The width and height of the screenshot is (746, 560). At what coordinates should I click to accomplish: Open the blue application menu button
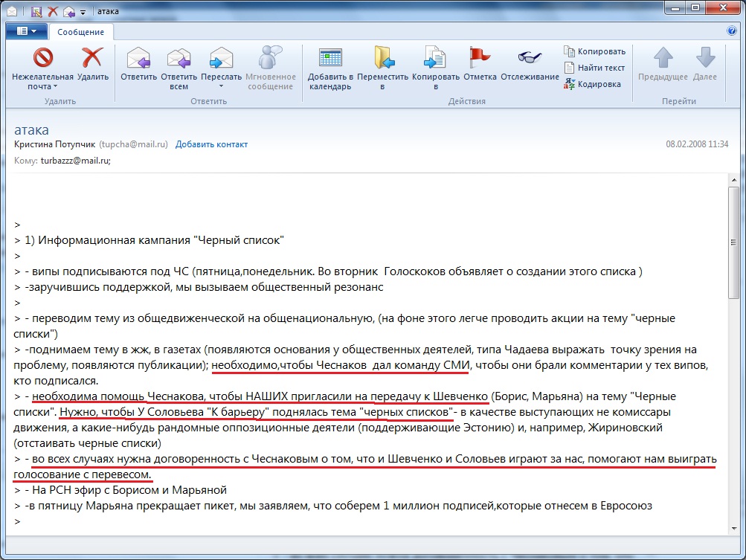tap(27, 31)
